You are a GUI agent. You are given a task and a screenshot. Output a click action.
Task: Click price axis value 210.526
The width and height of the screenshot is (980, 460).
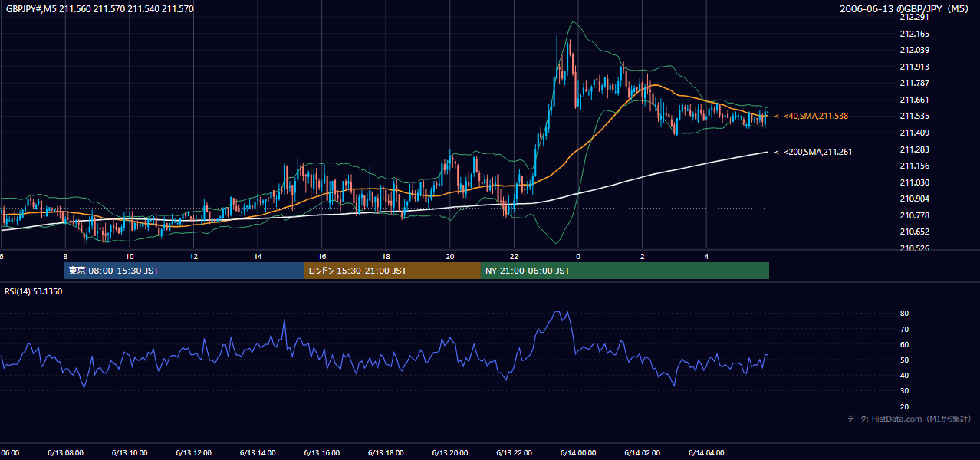[913, 248]
